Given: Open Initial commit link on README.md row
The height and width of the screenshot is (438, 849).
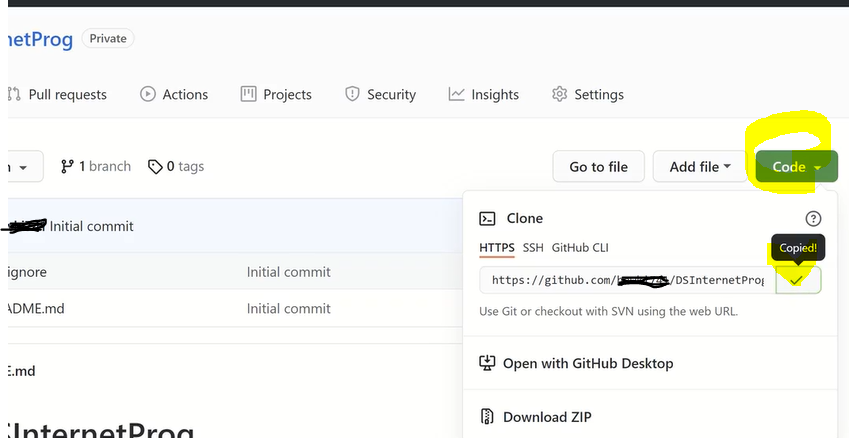Looking at the screenshot, I should tap(289, 309).
